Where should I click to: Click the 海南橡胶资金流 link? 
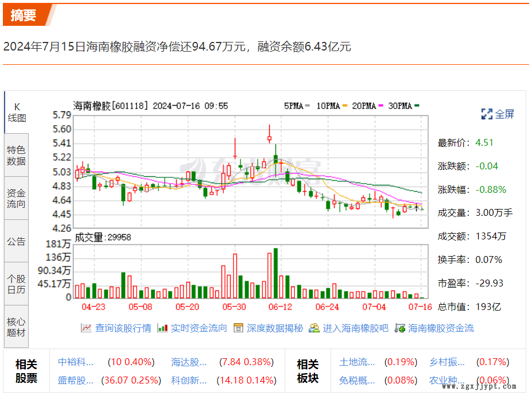(441, 328)
